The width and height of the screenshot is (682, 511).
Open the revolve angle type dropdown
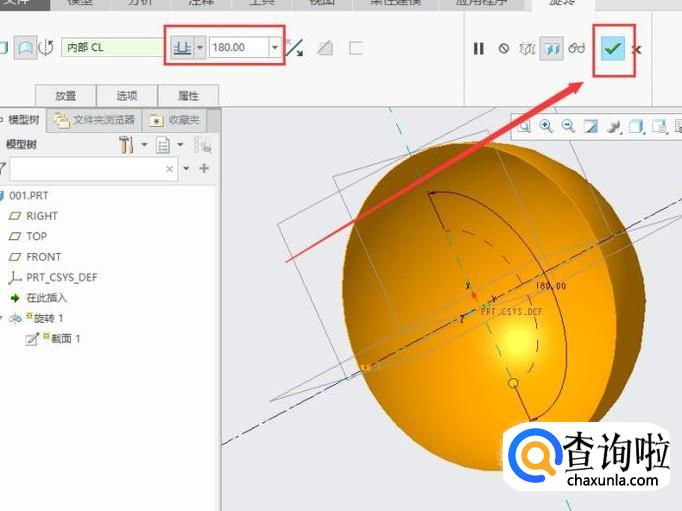200,47
